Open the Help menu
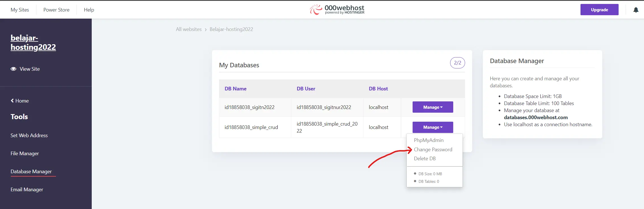The width and height of the screenshot is (644, 209). coord(89,10)
